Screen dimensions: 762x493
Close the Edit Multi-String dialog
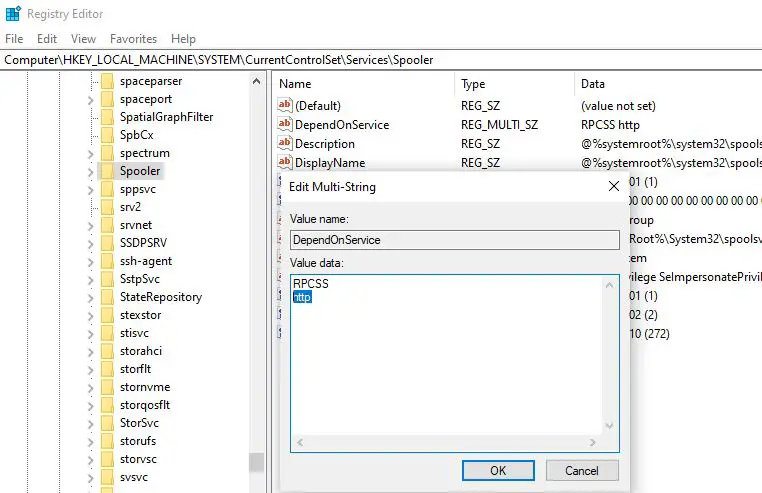pos(614,186)
